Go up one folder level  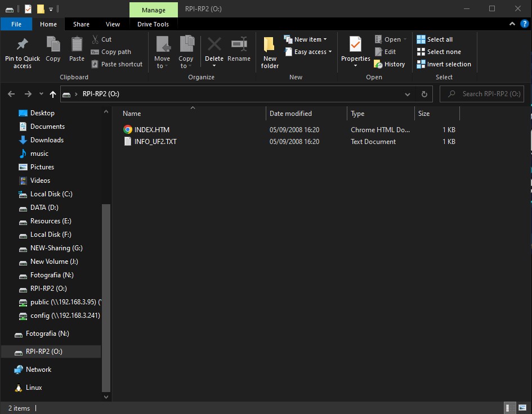click(52, 94)
